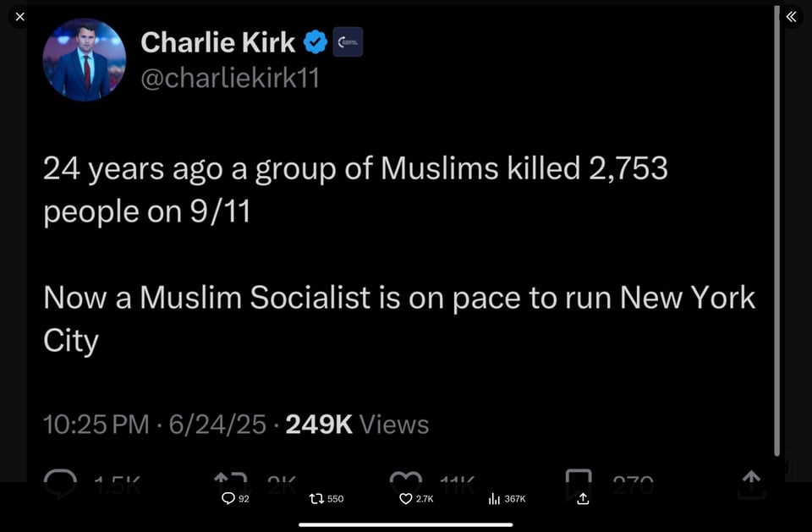Open Charlie Kirk's profile picture
This screenshot has height=532, width=812.
click(84, 60)
